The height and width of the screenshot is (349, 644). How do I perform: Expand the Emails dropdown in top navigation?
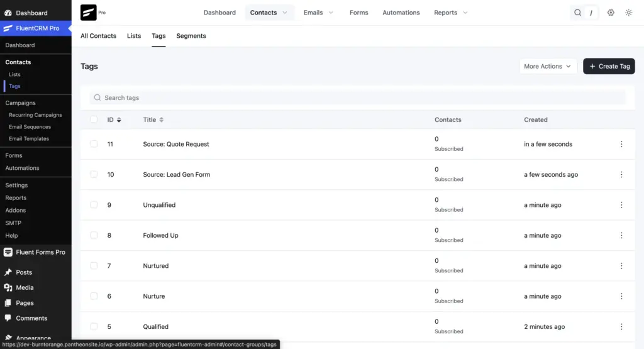[318, 13]
